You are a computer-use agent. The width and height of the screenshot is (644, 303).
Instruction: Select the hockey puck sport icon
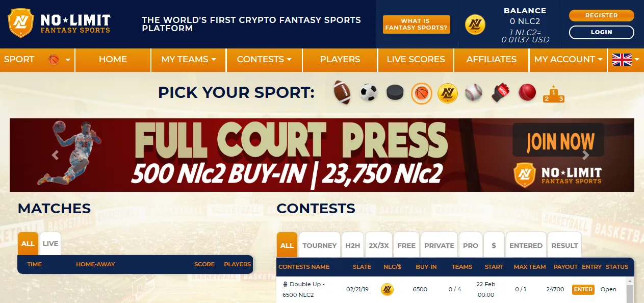395,93
